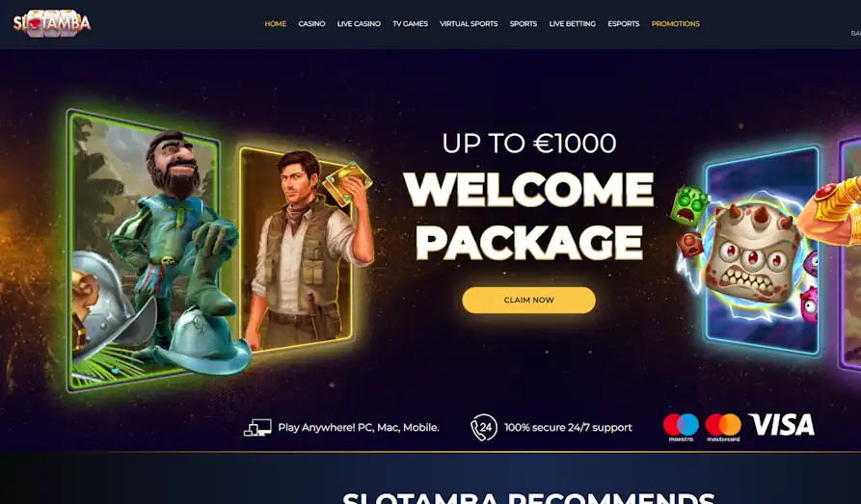Click the VISA logo
Image resolution: width=861 pixels, height=504 pixels.
[x=781, y=425]
